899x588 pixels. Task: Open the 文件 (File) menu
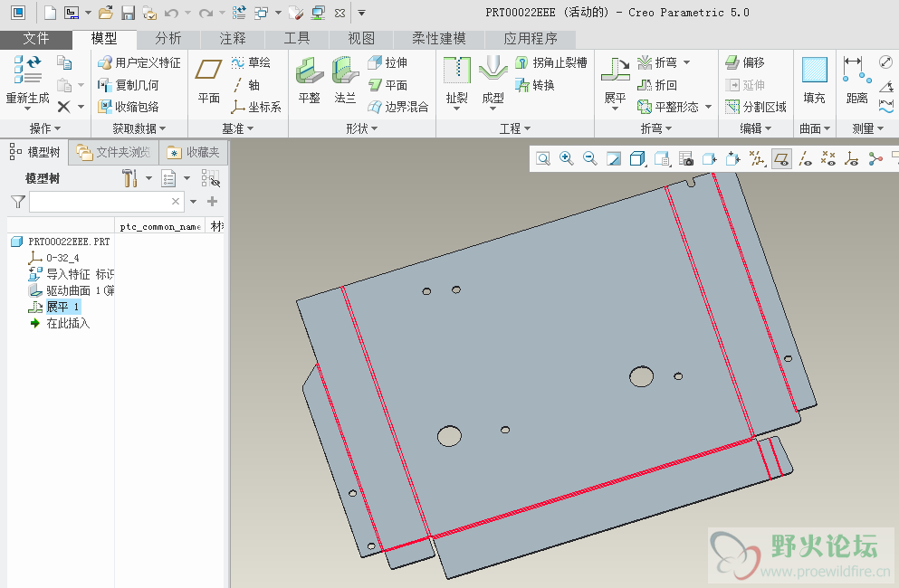36,38
